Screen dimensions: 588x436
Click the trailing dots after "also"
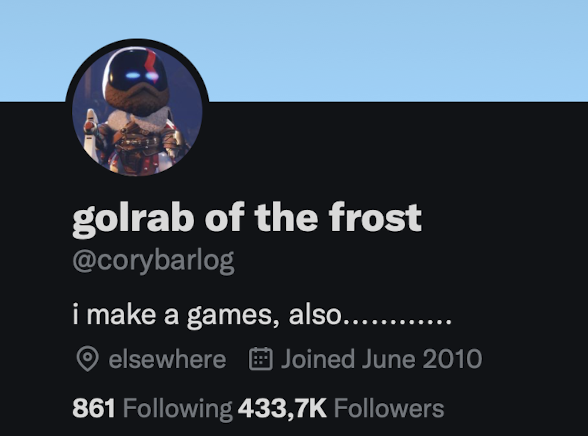coord(397,322)
